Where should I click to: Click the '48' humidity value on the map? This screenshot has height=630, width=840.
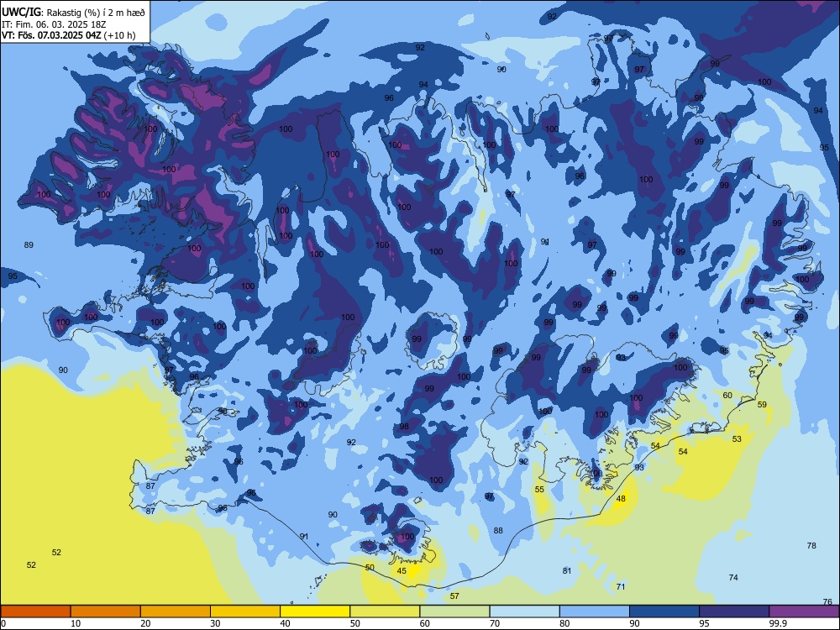621,499
